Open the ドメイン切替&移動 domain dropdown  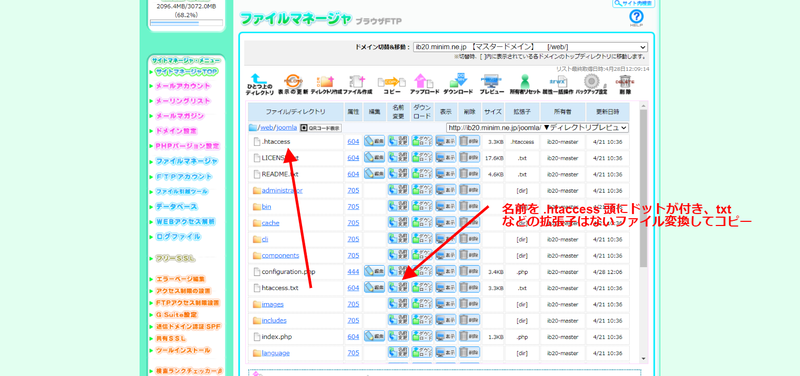coord(531,47)
